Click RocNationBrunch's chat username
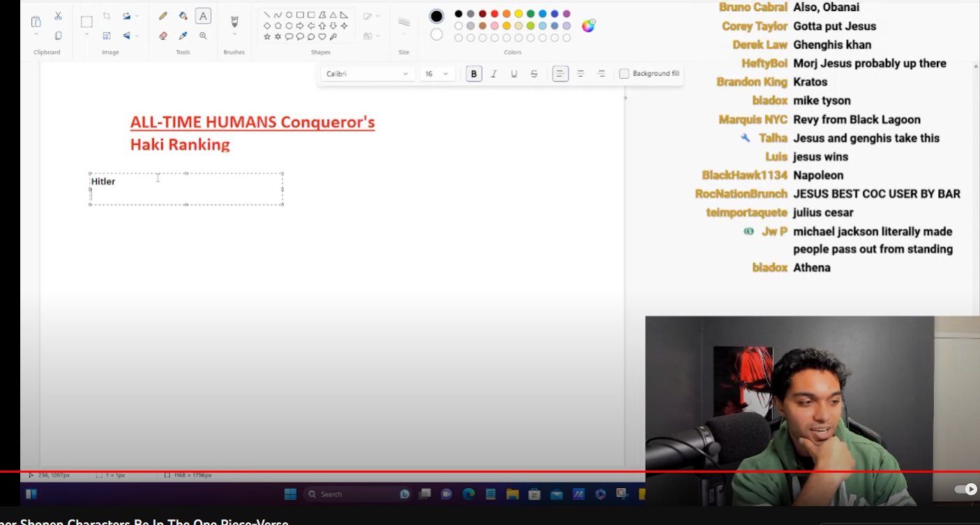The width and height of the screenshot is (980, 525). [x=741, y=194]
